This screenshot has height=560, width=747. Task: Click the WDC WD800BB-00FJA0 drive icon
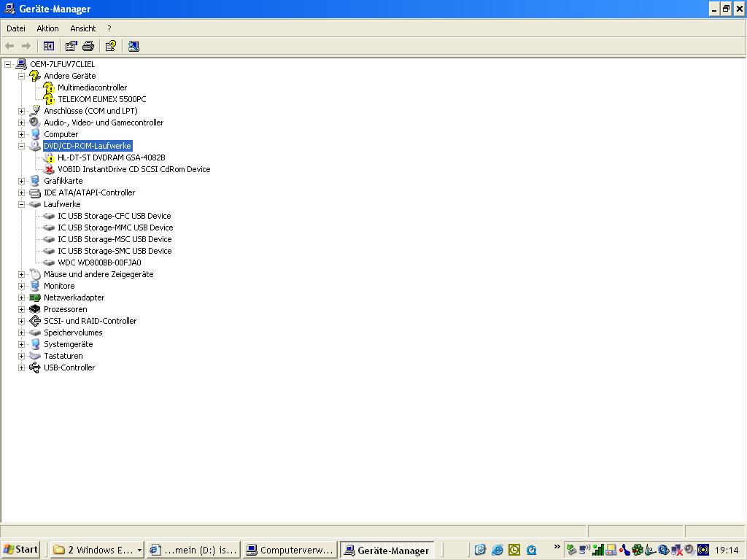click(x=49, y=262)
